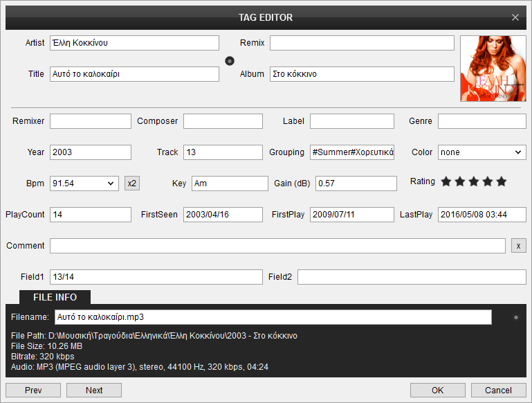Click the Key field showing Am
532x403 pixels.
pos(230,183)
